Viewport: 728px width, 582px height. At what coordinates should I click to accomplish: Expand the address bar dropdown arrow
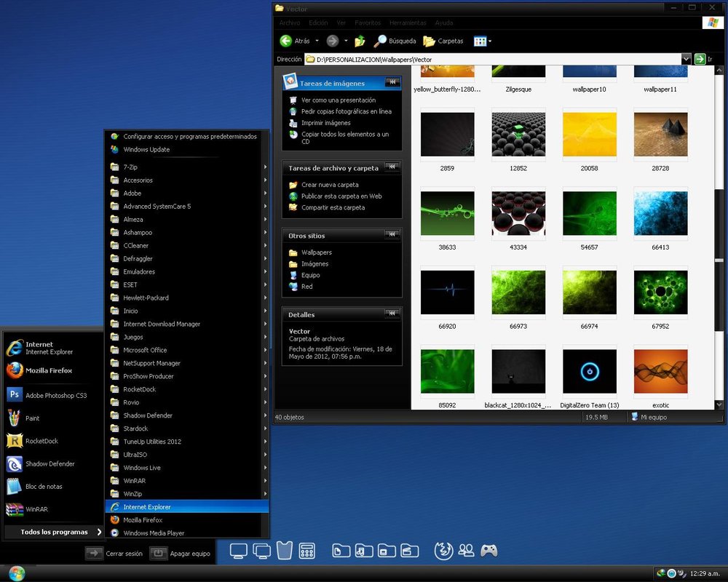[686, 59]
